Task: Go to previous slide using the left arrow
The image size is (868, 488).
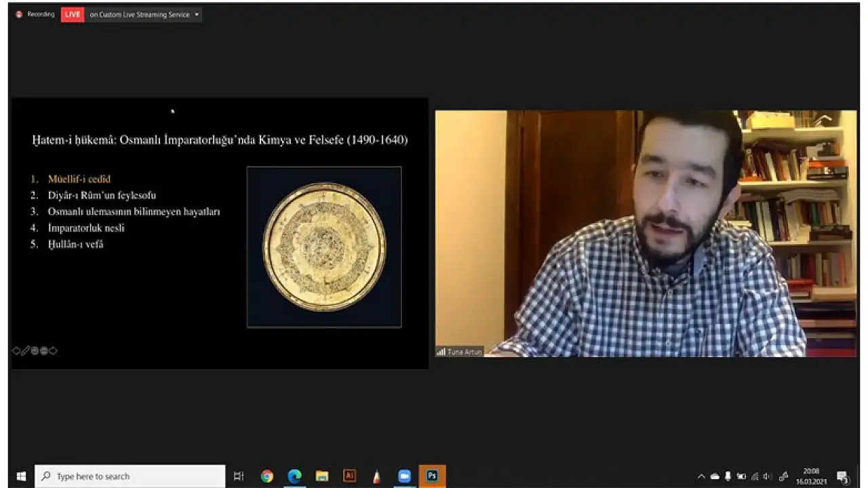Action: [16, 350]
